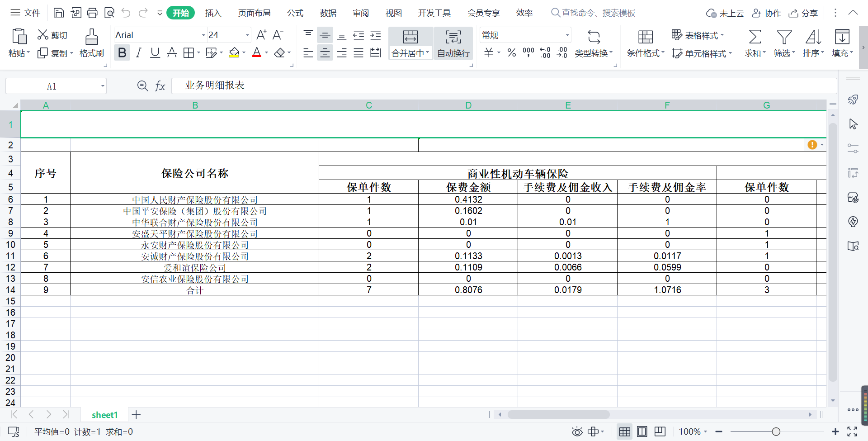Click Merge and Center (合并居中) icon
This screenshot has height=441, width=868.
point(410,37)
